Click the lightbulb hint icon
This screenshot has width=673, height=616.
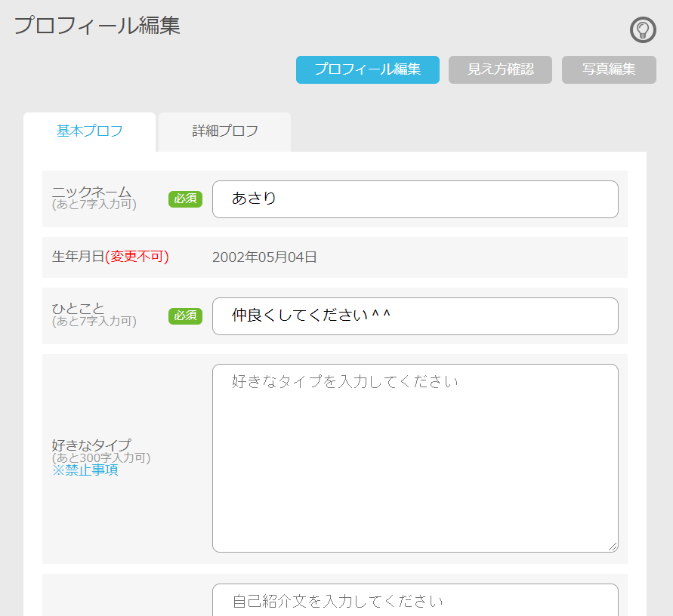point(643,29)
